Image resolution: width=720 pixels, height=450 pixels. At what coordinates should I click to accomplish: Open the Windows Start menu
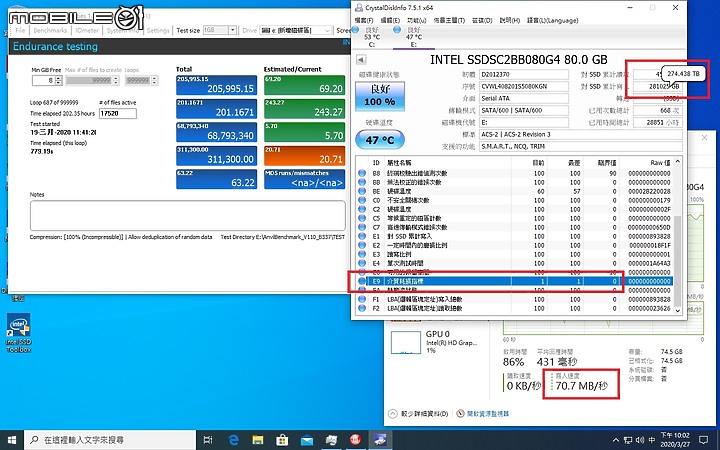tap(12, 440)
